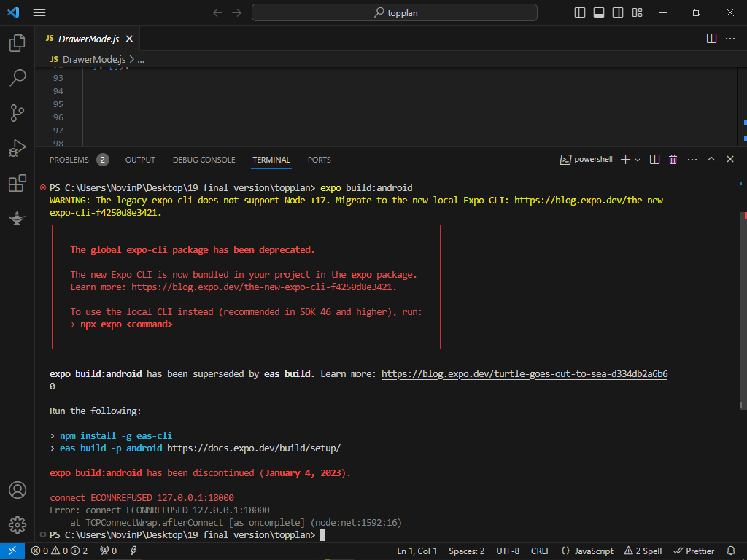The image size is (747, 560).
Task: Select the TERMINAL tab
Action: click(x=271, y=160)
